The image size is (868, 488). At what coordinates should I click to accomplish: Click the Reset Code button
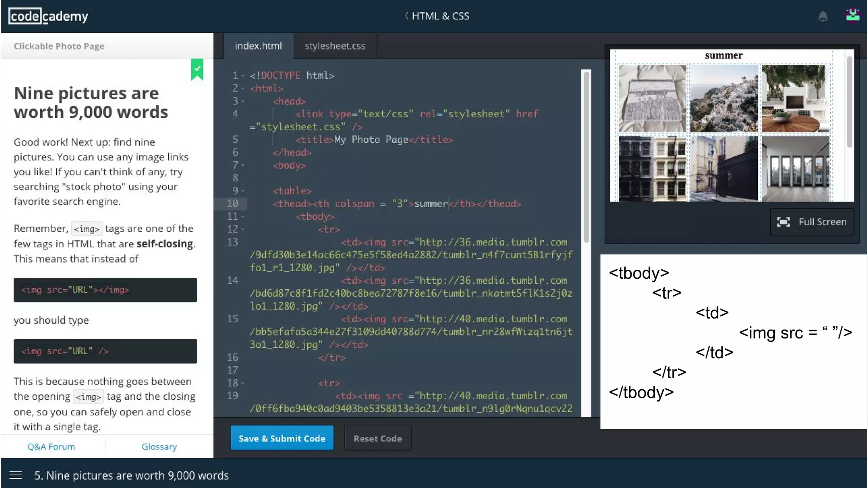pos(378,438)
